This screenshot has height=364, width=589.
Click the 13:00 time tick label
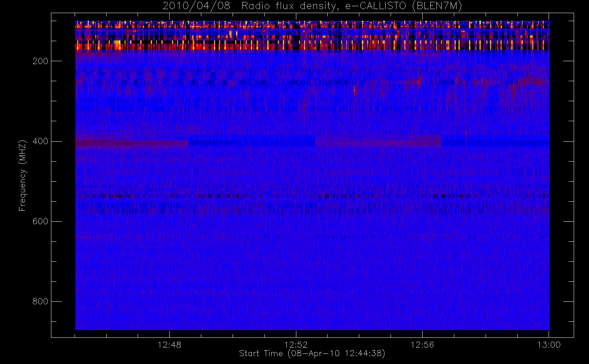[549, 345]
